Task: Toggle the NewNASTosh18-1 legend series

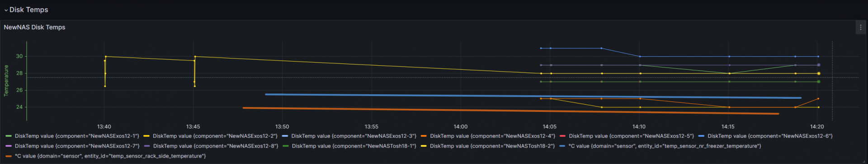Action: tap(354, 146)
